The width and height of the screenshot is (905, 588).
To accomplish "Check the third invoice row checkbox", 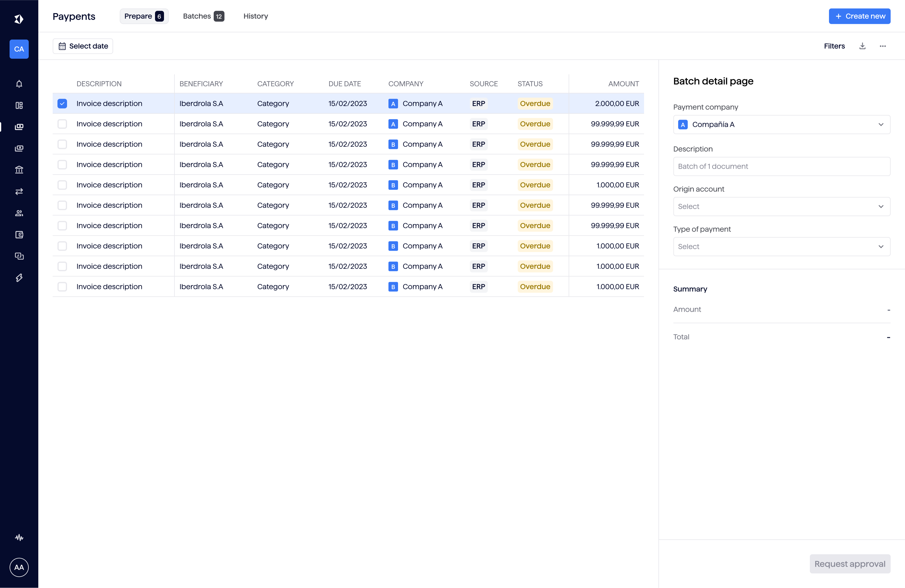I will click(62, 144).
